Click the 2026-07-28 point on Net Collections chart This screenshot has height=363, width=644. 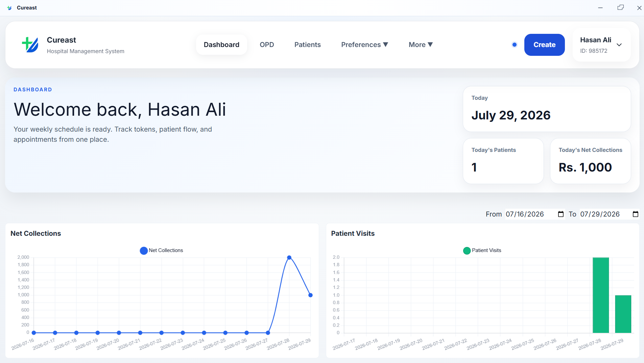[289, 258]
